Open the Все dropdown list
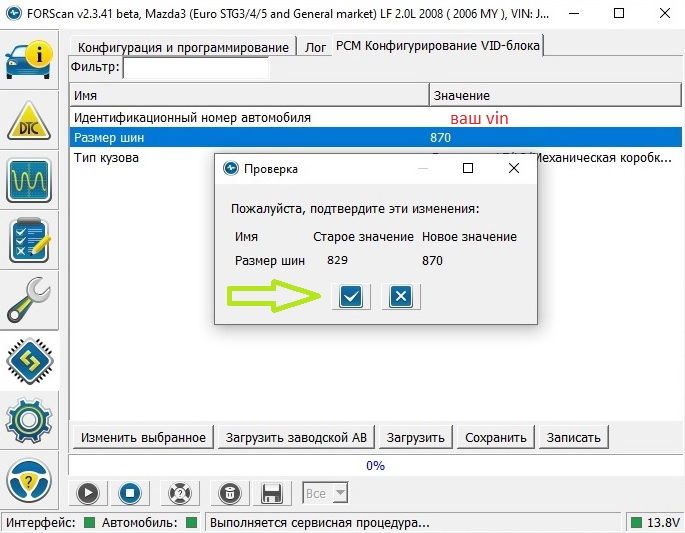Viewport: 685px width, 533px height. click(x=325, y=493)
